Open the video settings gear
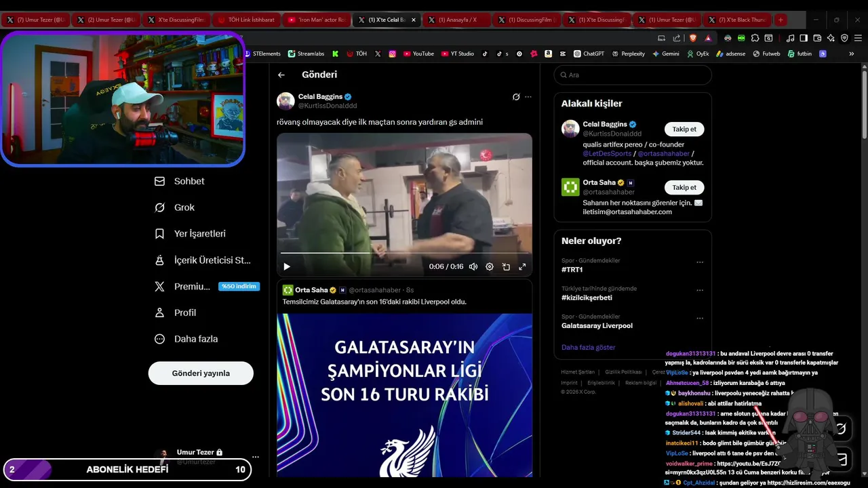The image size is (868, 488). [x=490, y=267]
